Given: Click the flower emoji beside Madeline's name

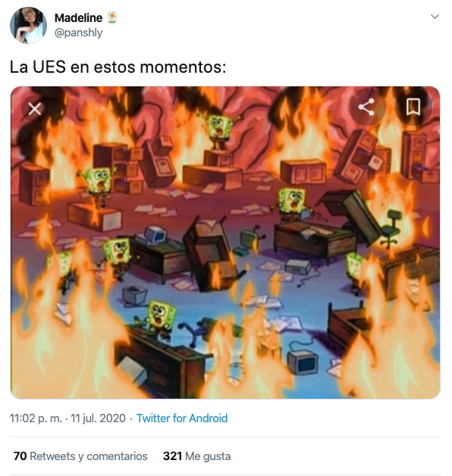Looking at the screenshot, I should coord(112,17).
